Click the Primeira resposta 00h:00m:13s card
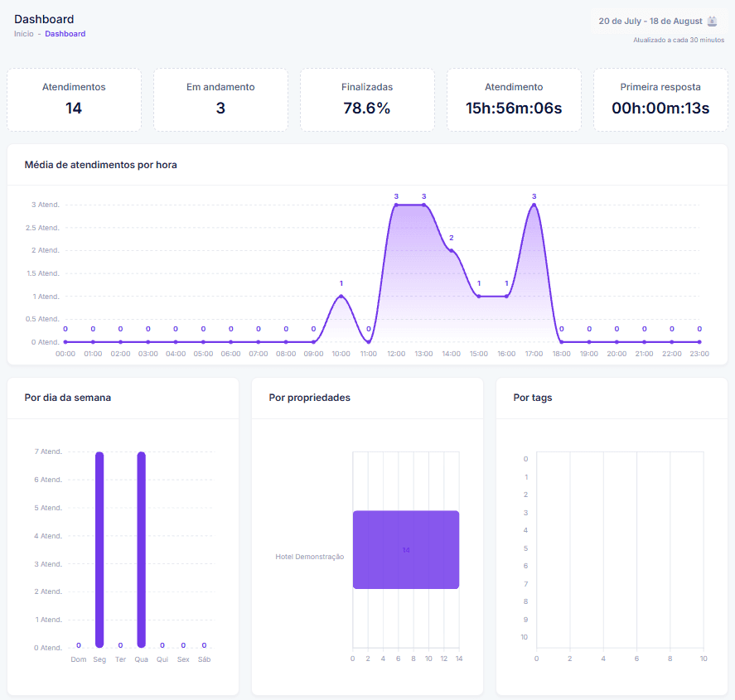The height and width of the screenshot is (700, 735). (661, 99)
